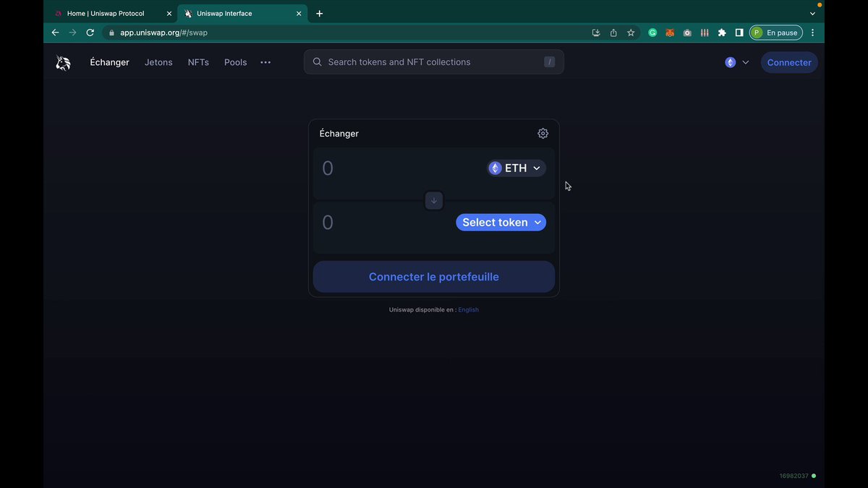This screenshot has width=868, height=488.
Task: Toggle the browser side panel
Action: click(739, 33)
